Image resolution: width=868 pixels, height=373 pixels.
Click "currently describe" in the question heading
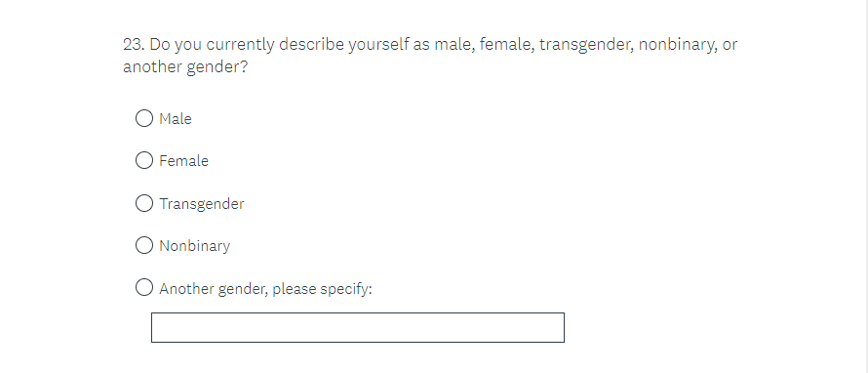(x=275, y=44)
